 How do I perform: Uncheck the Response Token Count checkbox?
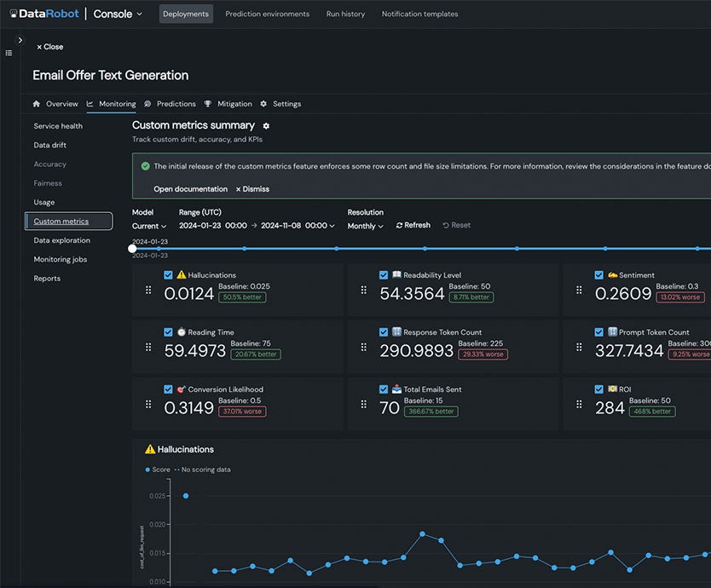[x=384, y=332]
